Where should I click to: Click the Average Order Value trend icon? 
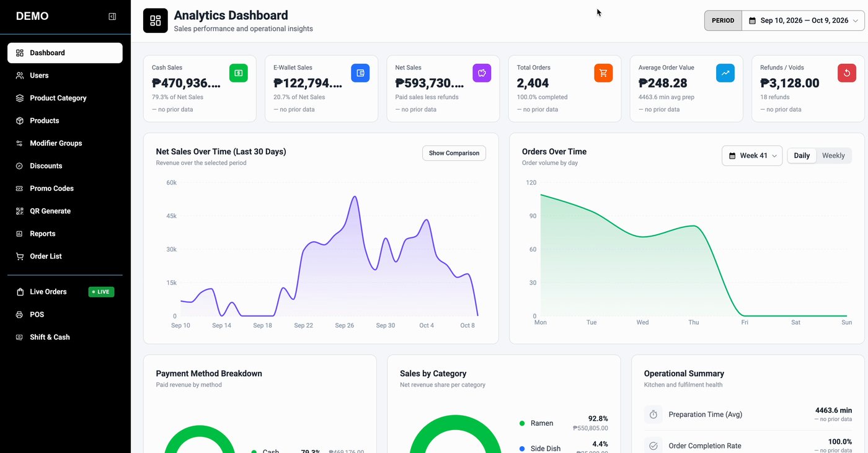pos(725,73)
